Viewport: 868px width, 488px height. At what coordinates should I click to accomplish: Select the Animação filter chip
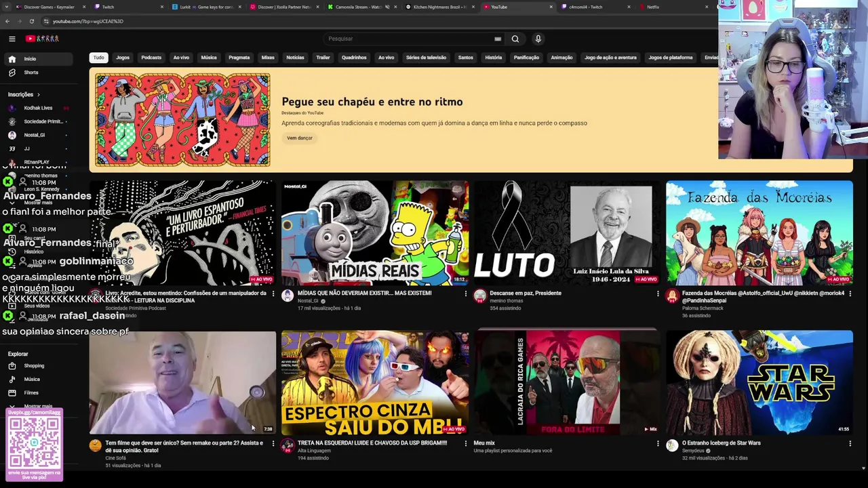561,58
